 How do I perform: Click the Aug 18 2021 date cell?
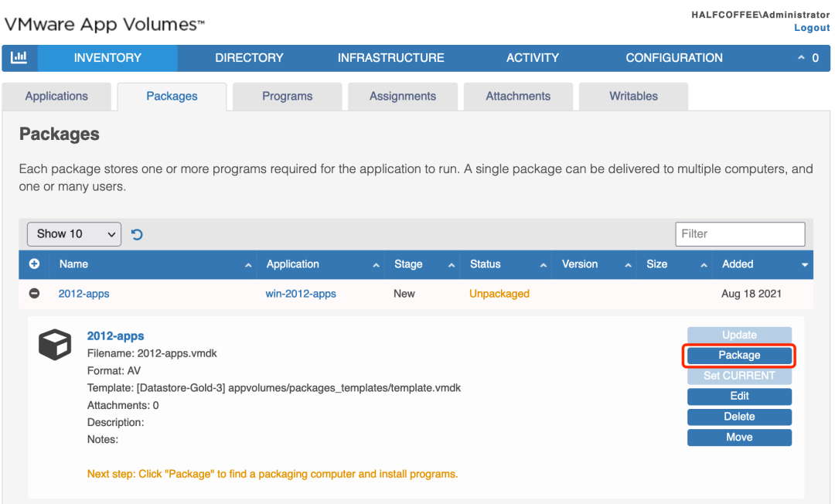(x=751, y=294)
